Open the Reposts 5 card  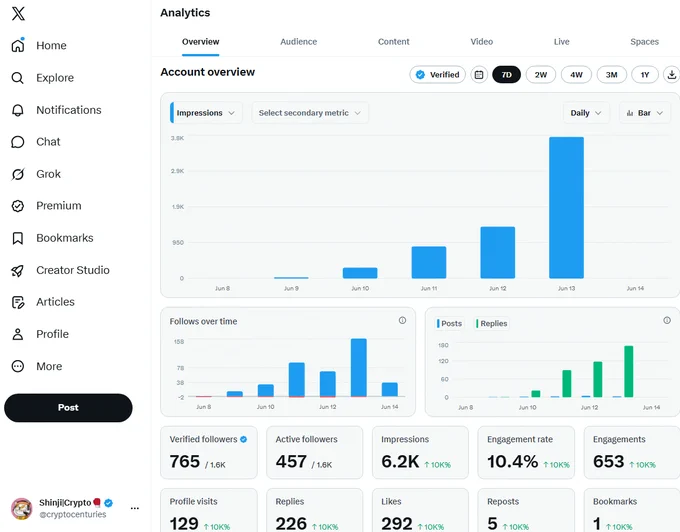526,510
